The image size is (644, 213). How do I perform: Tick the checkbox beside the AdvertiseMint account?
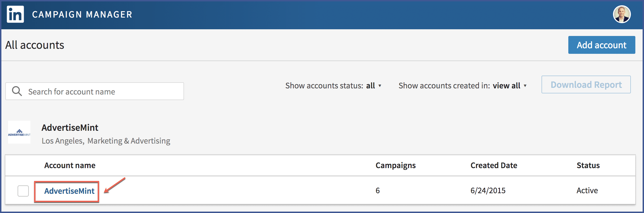(23, 191)
